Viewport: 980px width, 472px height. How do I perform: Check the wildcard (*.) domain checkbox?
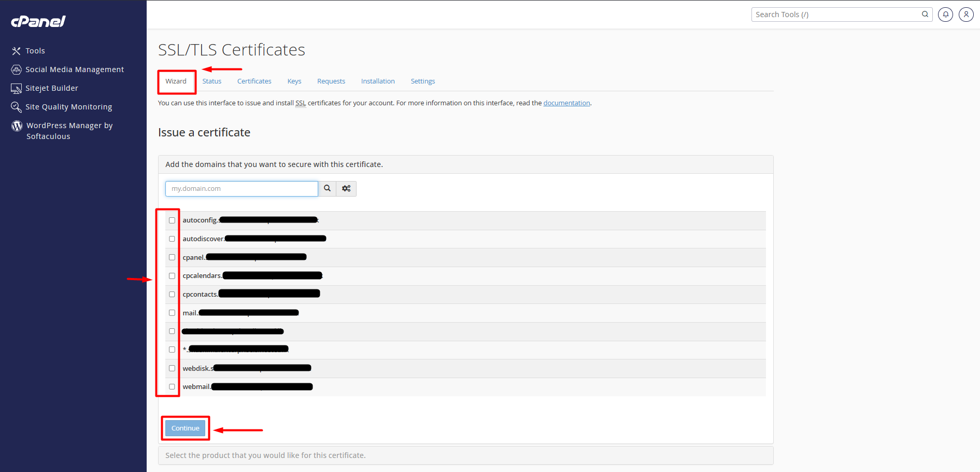[172, 350]
